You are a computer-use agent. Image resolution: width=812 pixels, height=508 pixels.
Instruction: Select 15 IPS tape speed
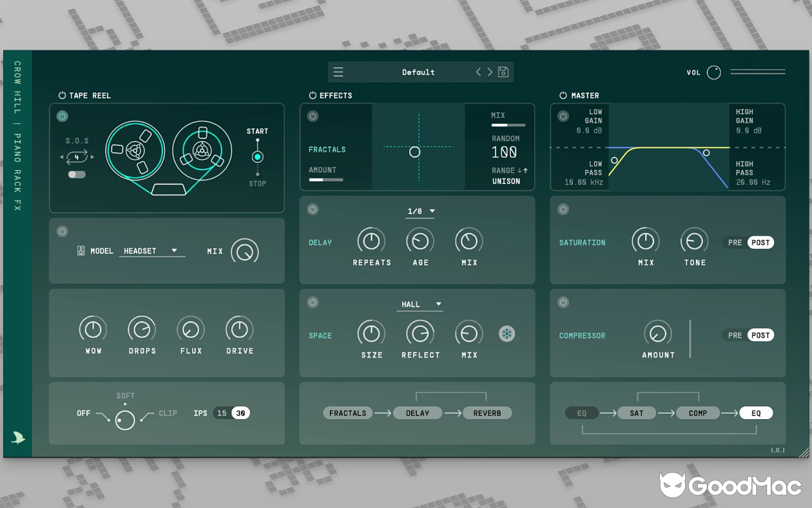pos(222,413)
